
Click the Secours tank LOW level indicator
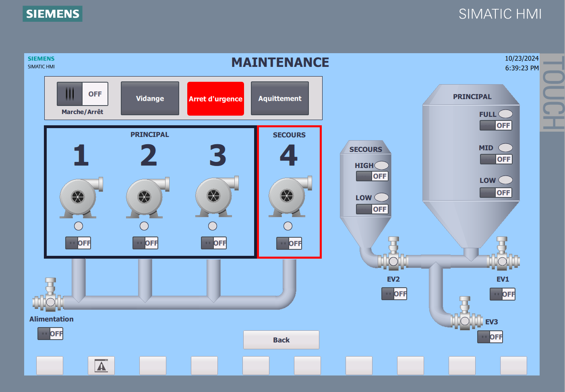pos(381,197)
